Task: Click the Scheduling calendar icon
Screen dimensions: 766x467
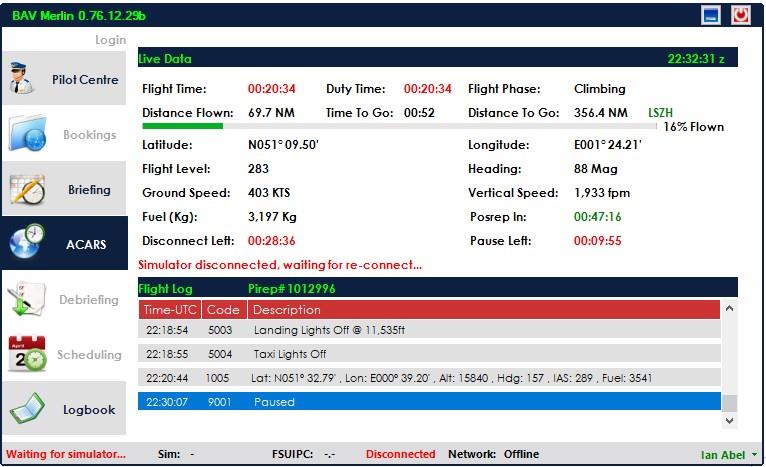Action: click(x=27, y=354)
